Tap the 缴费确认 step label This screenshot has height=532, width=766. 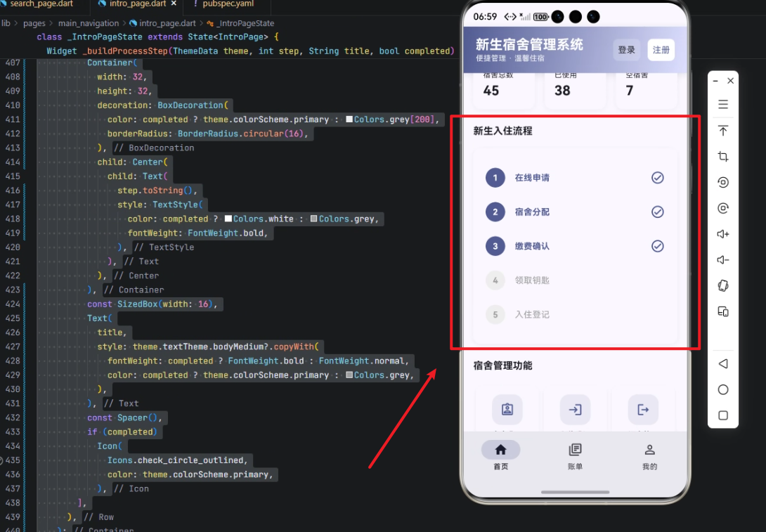click(532, 246)
